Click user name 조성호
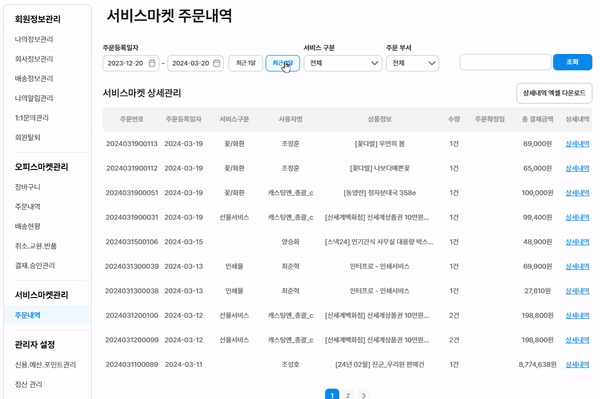The width and height of the screenshot is (600, 399). (x=290, y=365)
